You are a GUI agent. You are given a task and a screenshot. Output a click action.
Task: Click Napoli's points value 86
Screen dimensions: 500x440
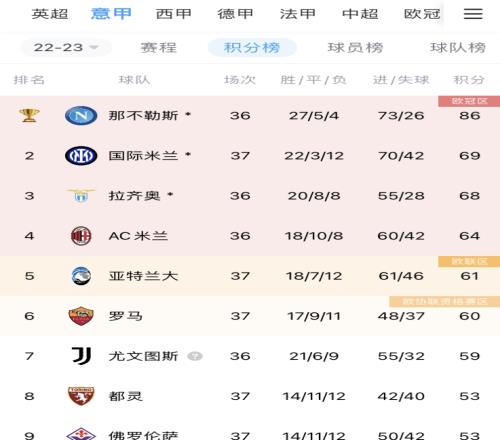point(470,116)
